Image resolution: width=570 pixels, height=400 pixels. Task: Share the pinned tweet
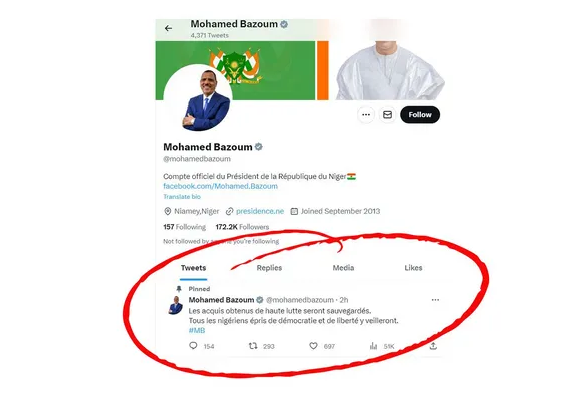coord(433,346)
